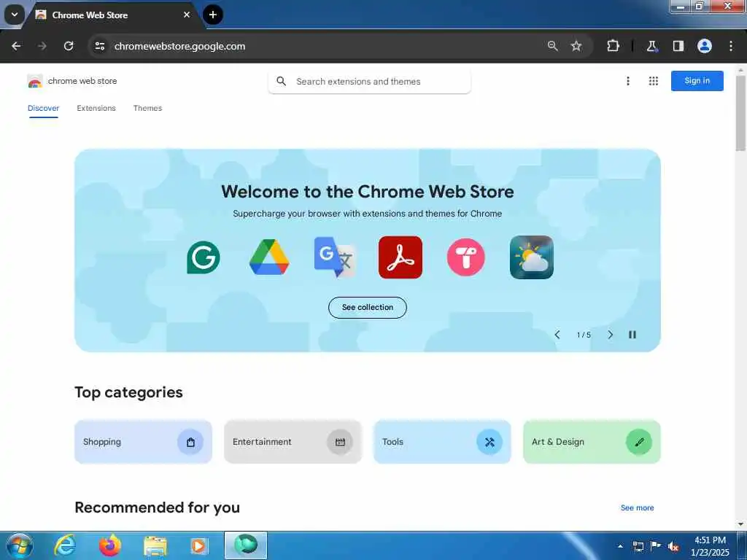Open the Google Translate icon in banner
This screenshot has width=747, height=560.
[334, 257]
